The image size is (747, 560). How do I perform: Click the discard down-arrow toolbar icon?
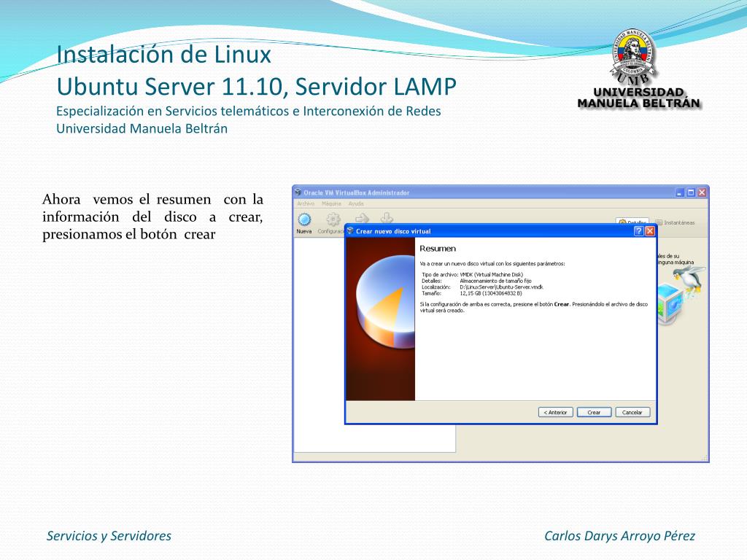[x=387, y=217]
